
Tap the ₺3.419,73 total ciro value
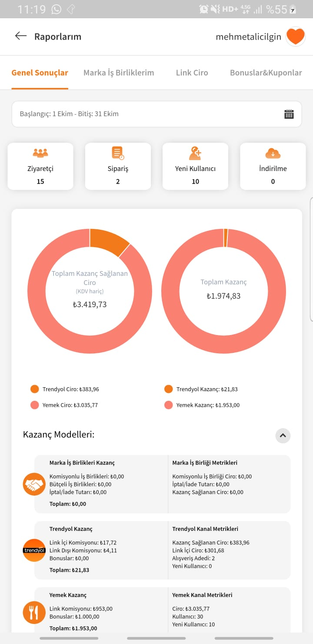(90, 305)
